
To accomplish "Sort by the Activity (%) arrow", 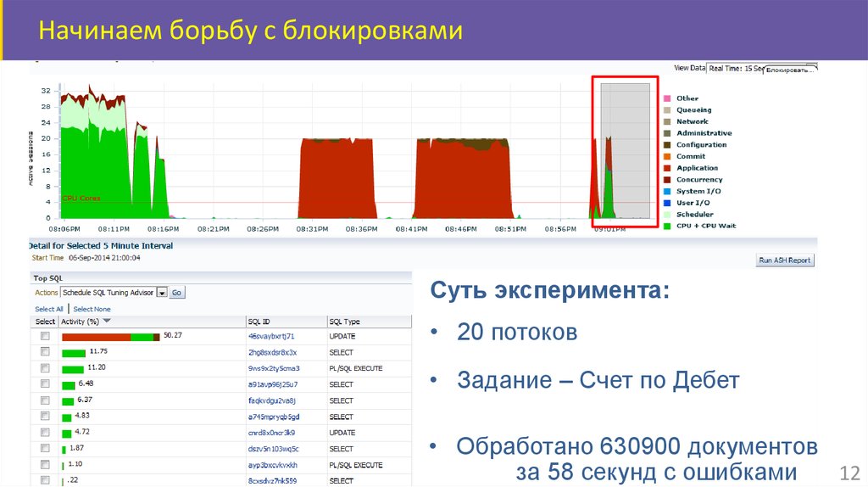I will point(107,321).
